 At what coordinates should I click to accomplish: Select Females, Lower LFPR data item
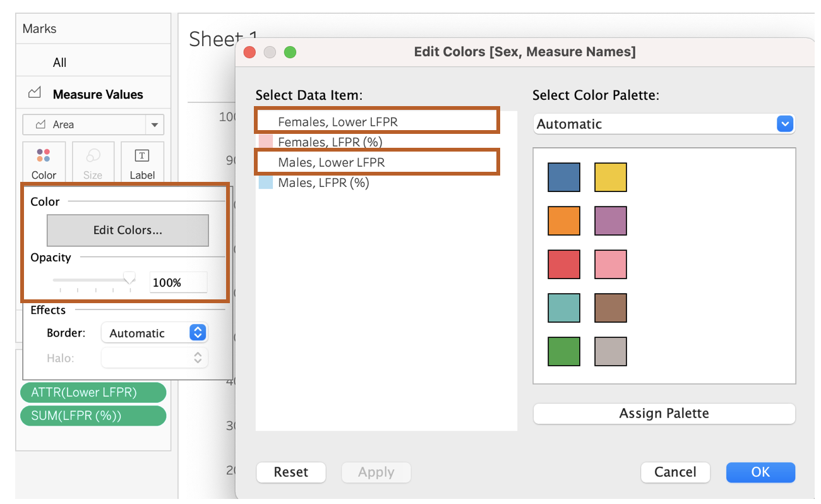point(338,122)
